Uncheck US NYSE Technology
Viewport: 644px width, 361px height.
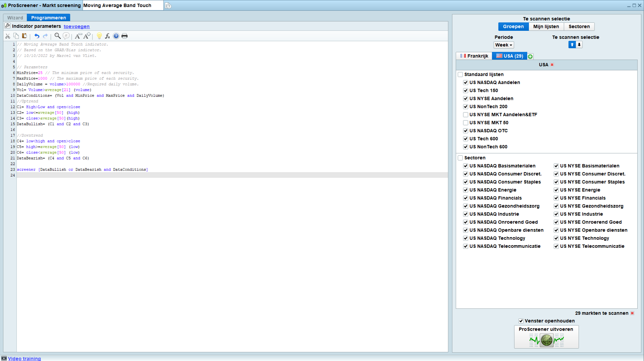(556, 238)
